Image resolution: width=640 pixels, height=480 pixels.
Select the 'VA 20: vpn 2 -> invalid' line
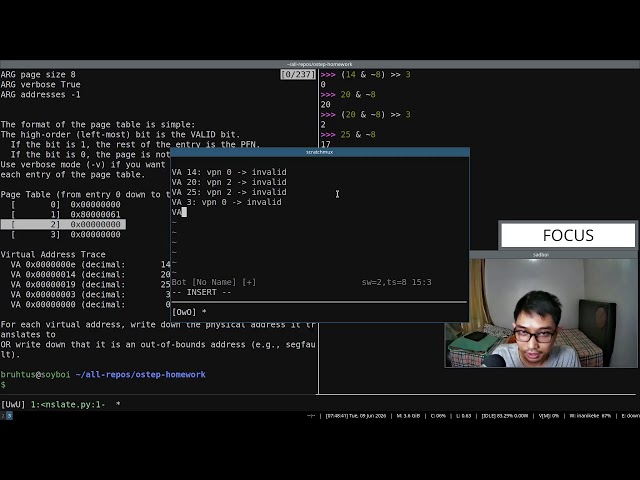click(229, 182)
